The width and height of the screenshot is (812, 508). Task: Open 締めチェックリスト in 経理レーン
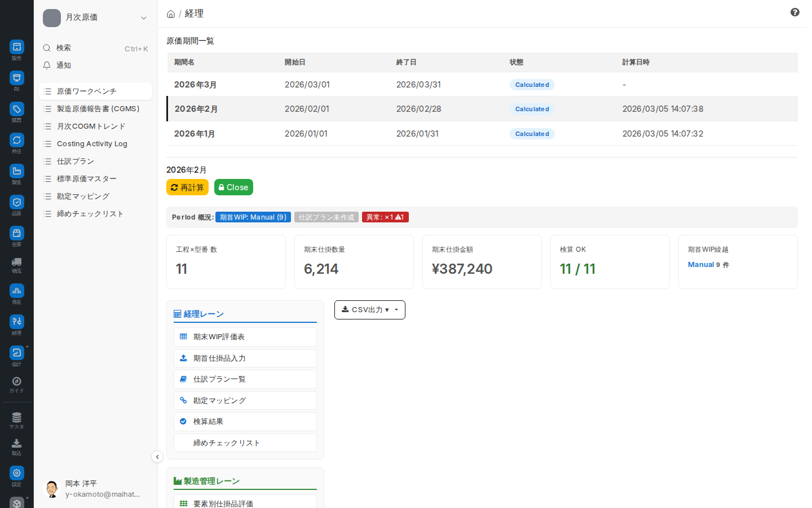245,443
